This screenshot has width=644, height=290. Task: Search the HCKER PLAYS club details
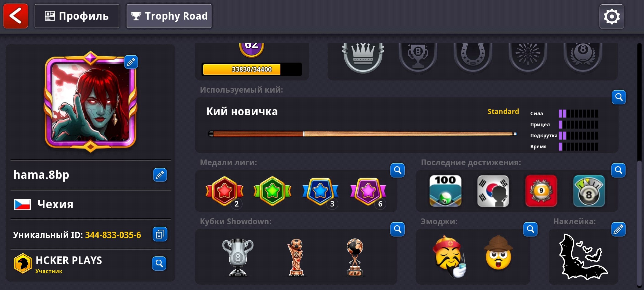159,263
